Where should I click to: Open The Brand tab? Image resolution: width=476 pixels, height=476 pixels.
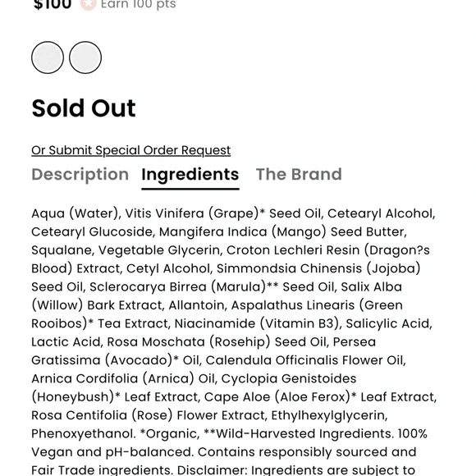tap(299, 174)
